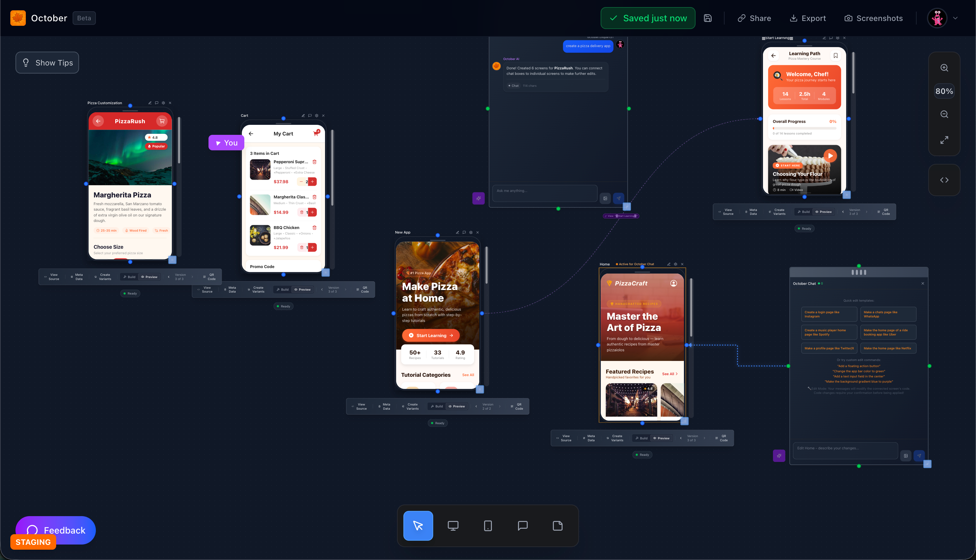Select the desktop monitor tool in bottom toolbar
This screenshot has height=560, width=976.
point(453,526)
